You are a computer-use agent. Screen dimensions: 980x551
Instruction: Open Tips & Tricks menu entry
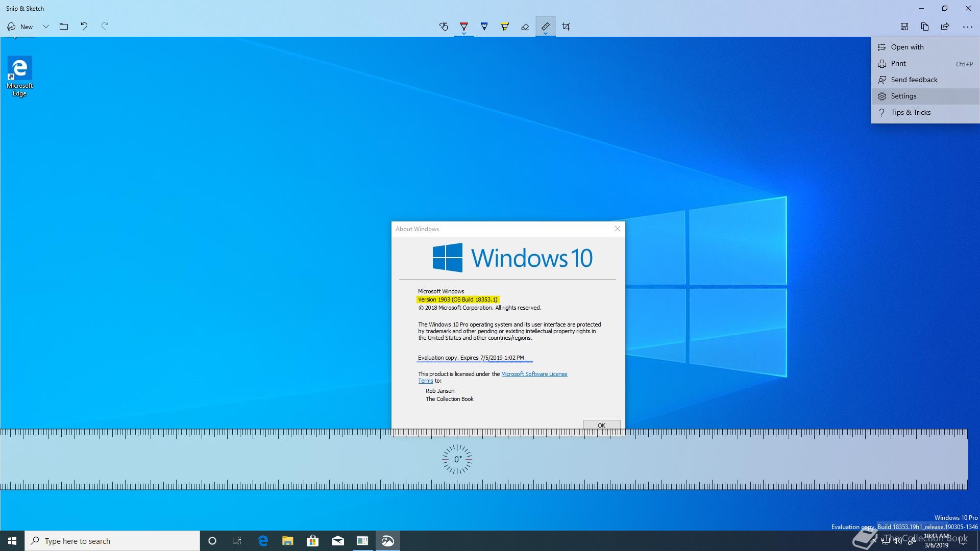pos(925,112)
